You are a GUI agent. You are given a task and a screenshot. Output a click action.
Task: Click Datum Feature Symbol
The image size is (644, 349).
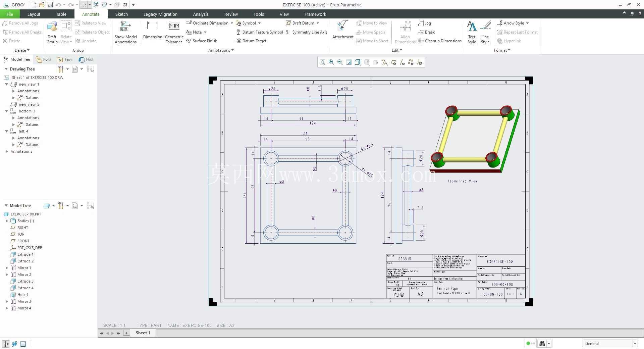pyautogui.click(x=260, y=32)
